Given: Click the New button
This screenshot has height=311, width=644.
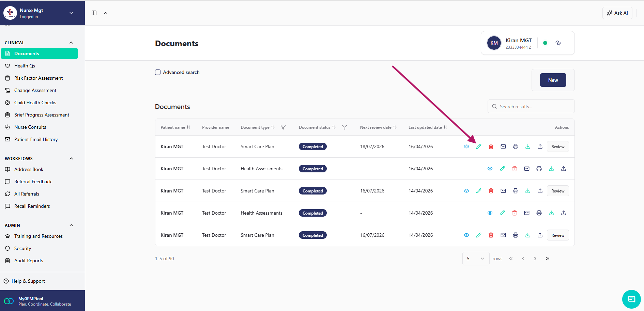Looking at the screenshot, I should [553, 80].
